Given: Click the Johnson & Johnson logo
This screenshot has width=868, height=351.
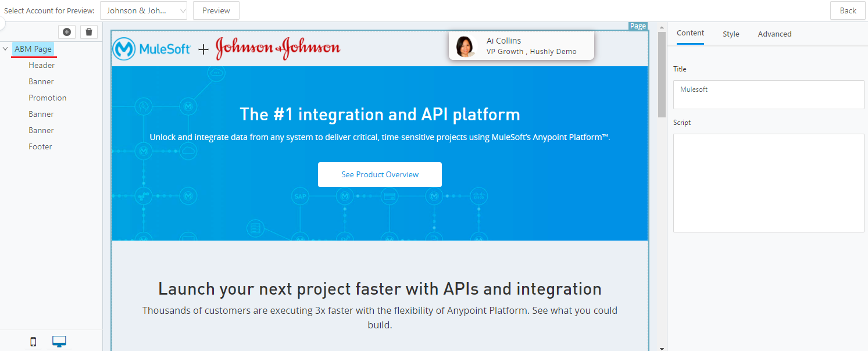Looking at the screenshot, I should (x=278, y=49).
